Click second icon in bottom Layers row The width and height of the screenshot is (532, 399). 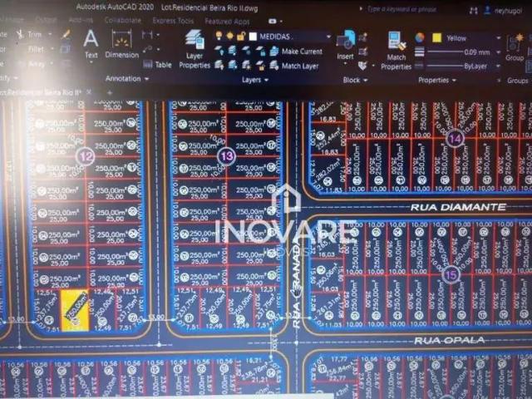[233, 65]
